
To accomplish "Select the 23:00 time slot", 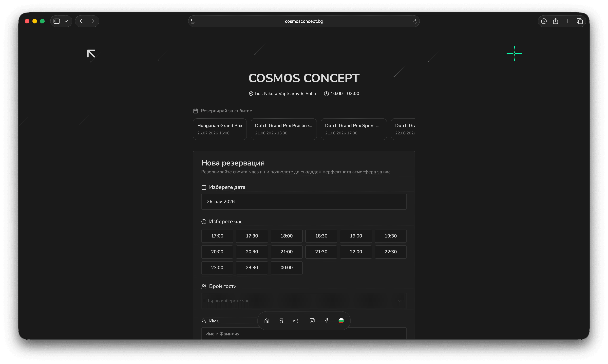I will pos(217,268).
